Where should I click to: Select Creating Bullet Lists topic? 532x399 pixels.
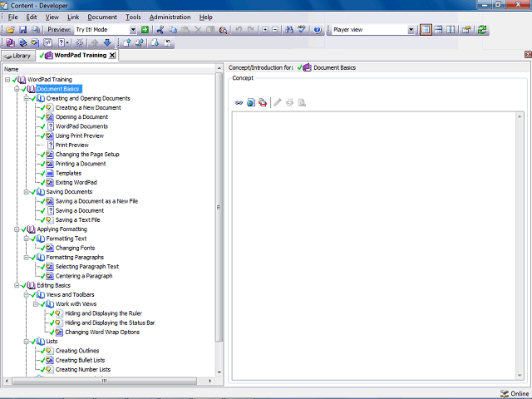pos(80,360)
